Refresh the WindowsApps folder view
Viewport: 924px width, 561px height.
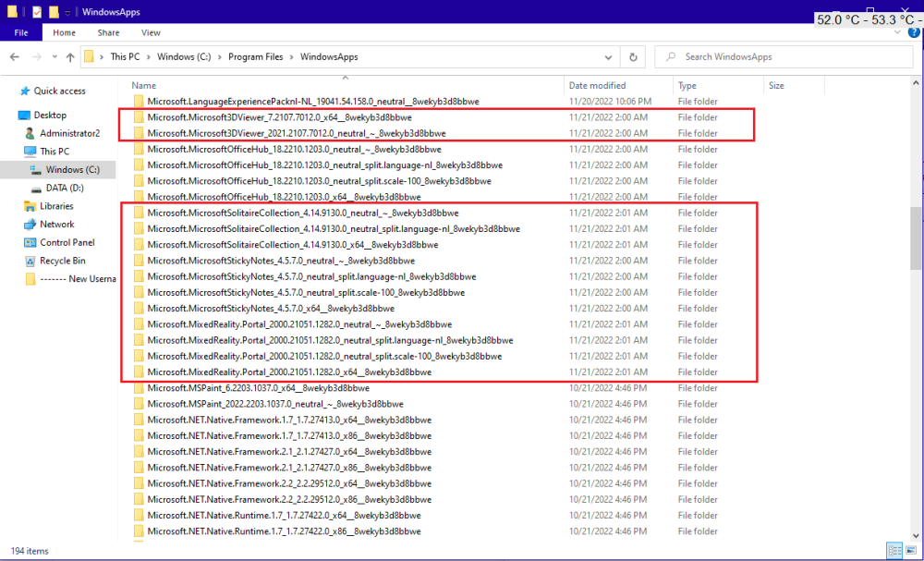[x=633, y=57]
